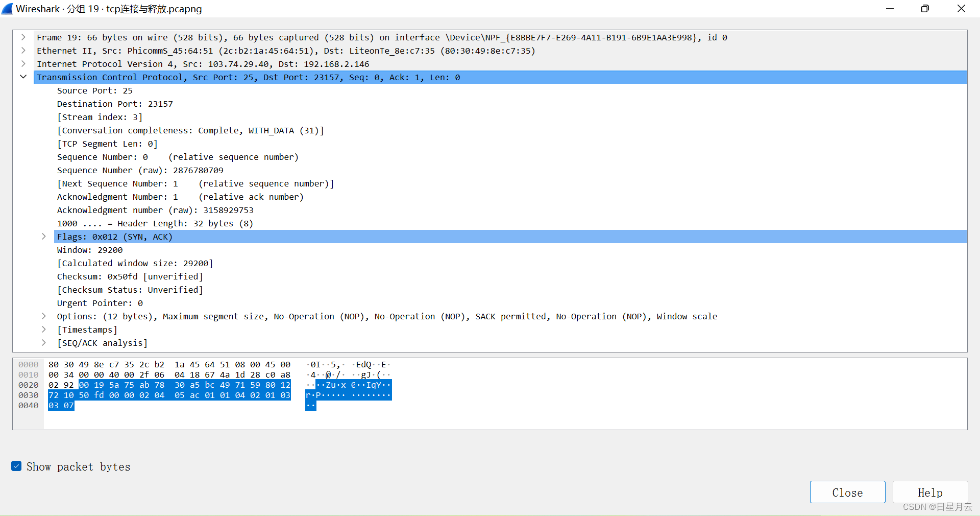Screen dimensions: 980x516
Task: Close the window with X icon
Action: coord(961,9)
